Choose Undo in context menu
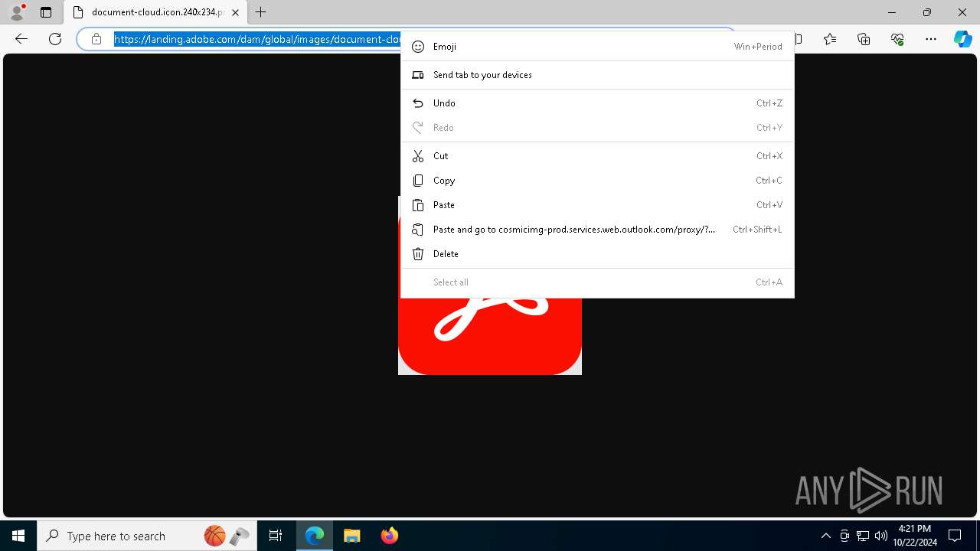This screenshot has height=551, width=980. 597,103
